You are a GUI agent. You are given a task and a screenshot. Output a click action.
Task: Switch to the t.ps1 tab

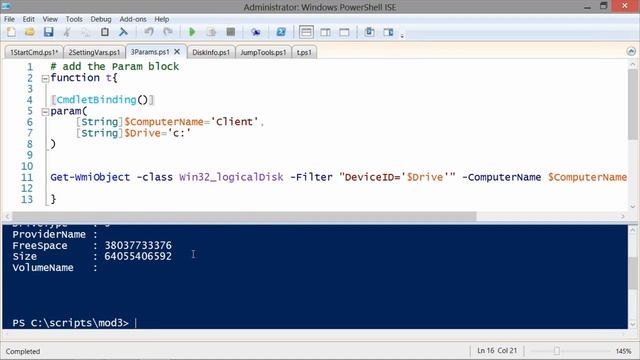(x=304, y=52)
